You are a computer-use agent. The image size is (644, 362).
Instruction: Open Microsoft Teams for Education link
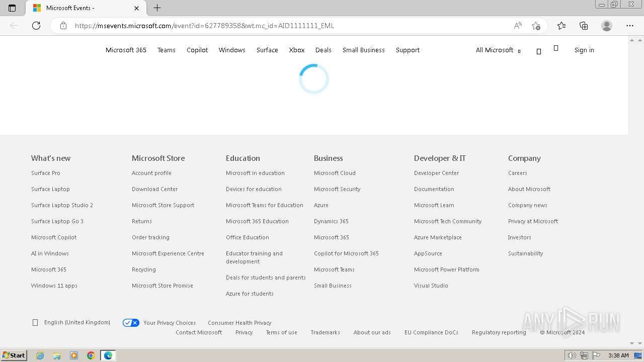pos(265,205)
